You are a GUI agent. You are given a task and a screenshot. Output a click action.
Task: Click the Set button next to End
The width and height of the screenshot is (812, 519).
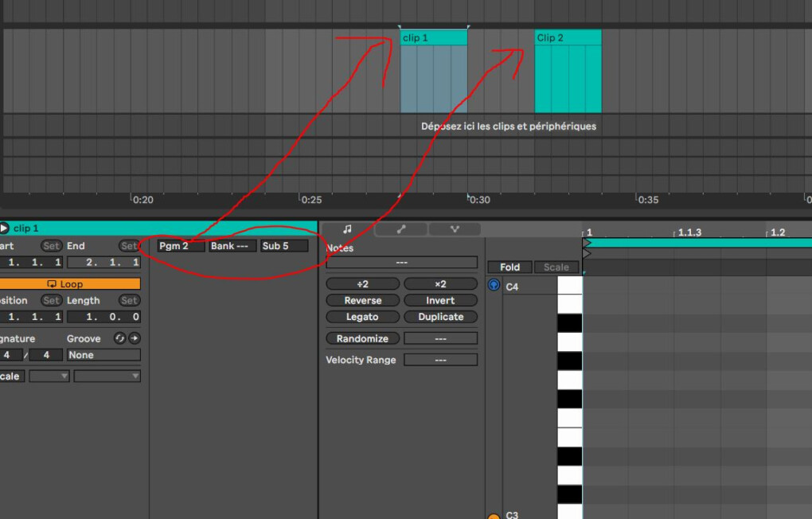[129, 246]
